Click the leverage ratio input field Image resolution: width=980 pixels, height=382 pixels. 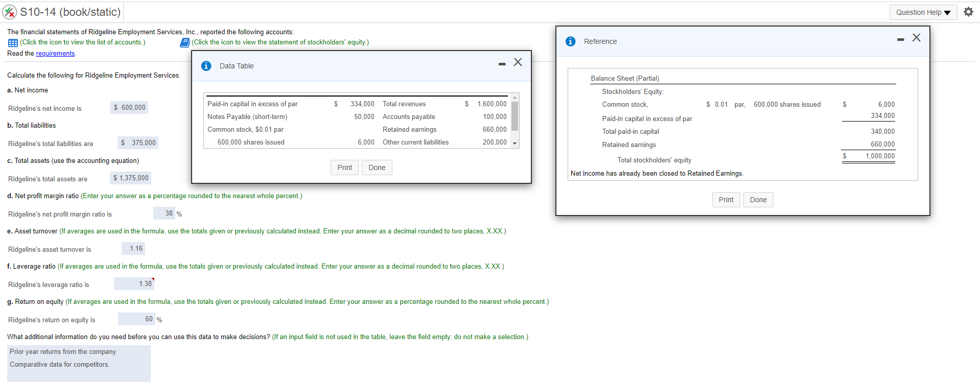coord(134,284)
